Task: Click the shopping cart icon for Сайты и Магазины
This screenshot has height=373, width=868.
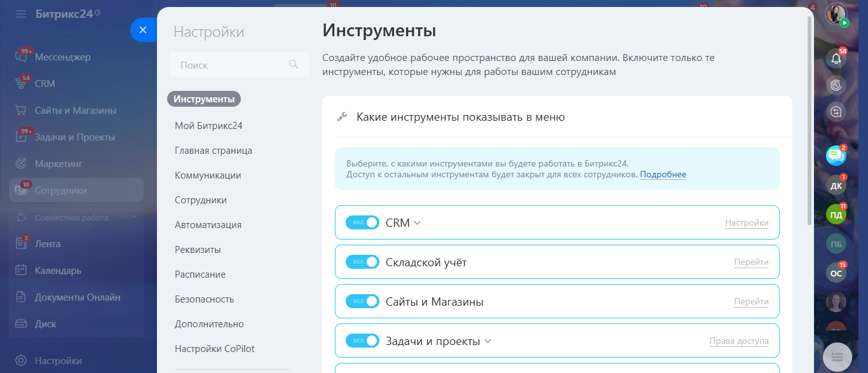Action: pos(21,111)
